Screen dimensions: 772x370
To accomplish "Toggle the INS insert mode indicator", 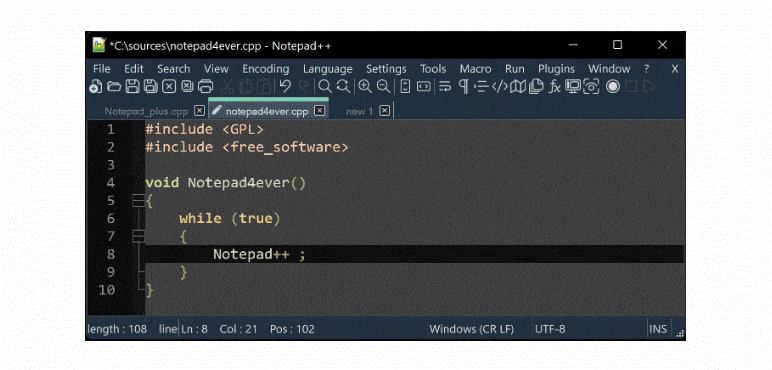I will tap(658, 329).
